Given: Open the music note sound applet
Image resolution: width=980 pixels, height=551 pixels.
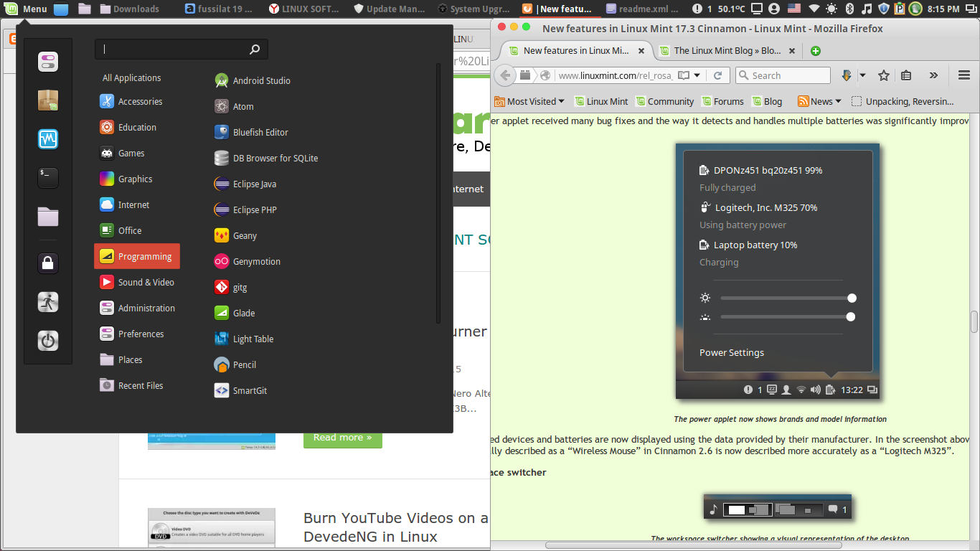Looking at the screenshot, I should tap(867, 9).
